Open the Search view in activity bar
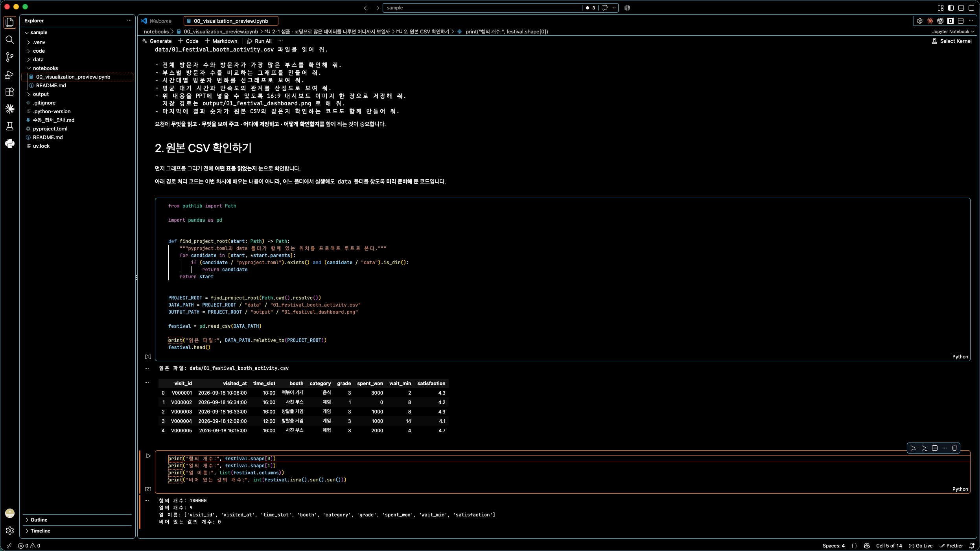Image resolution: width=980 pixels, height=551 pixels. coord(10,40)
